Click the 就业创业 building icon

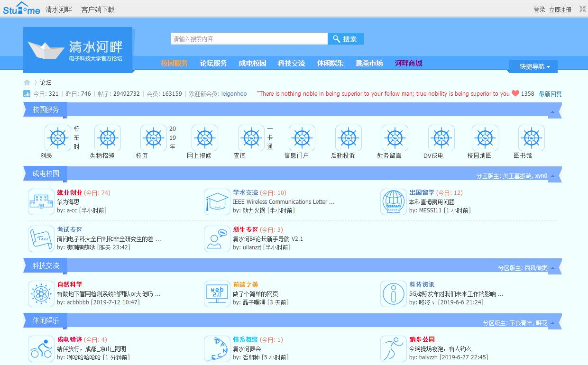[41, 202]
